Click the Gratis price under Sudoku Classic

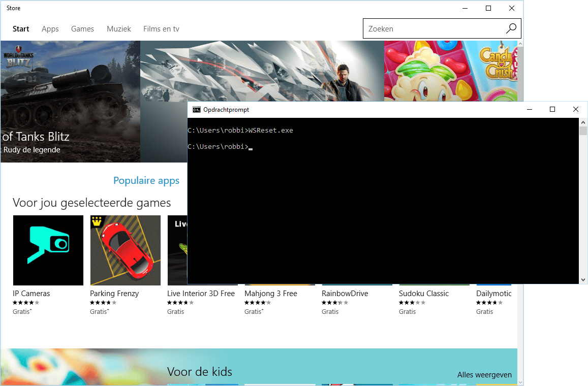click(407, 311)
